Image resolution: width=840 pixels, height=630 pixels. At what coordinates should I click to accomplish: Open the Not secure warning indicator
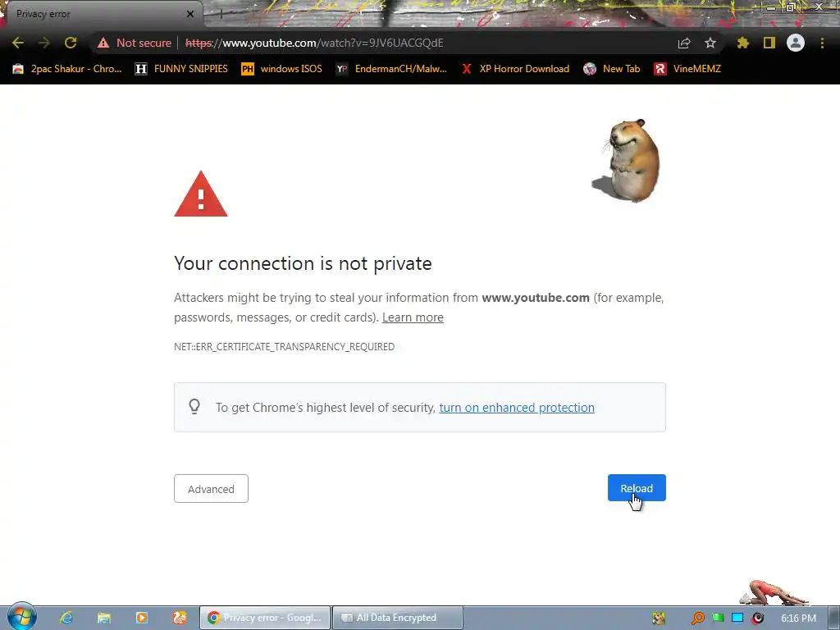click(x=134, y=43)
